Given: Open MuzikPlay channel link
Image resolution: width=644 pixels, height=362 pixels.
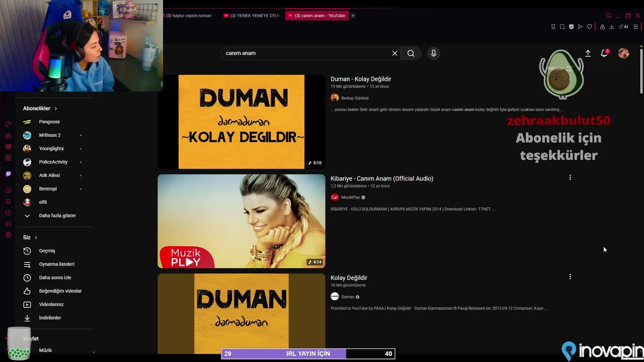Looking at the screenshot, I should [x=351, y=198].
